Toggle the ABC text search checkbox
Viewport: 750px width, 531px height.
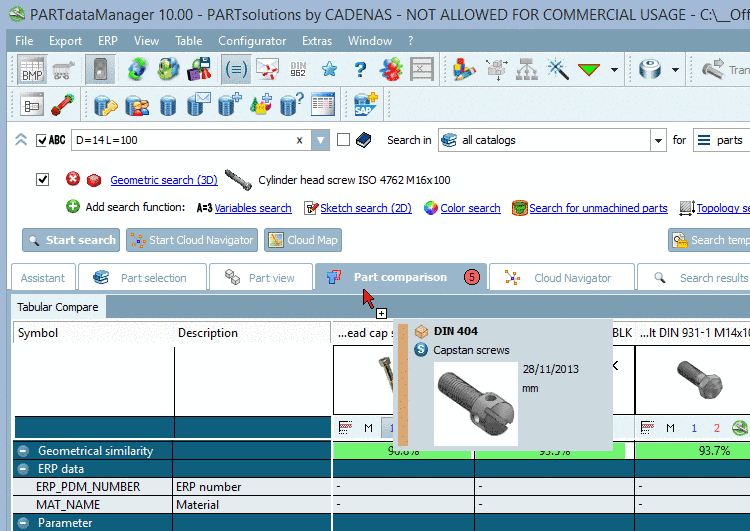point(42,140)
